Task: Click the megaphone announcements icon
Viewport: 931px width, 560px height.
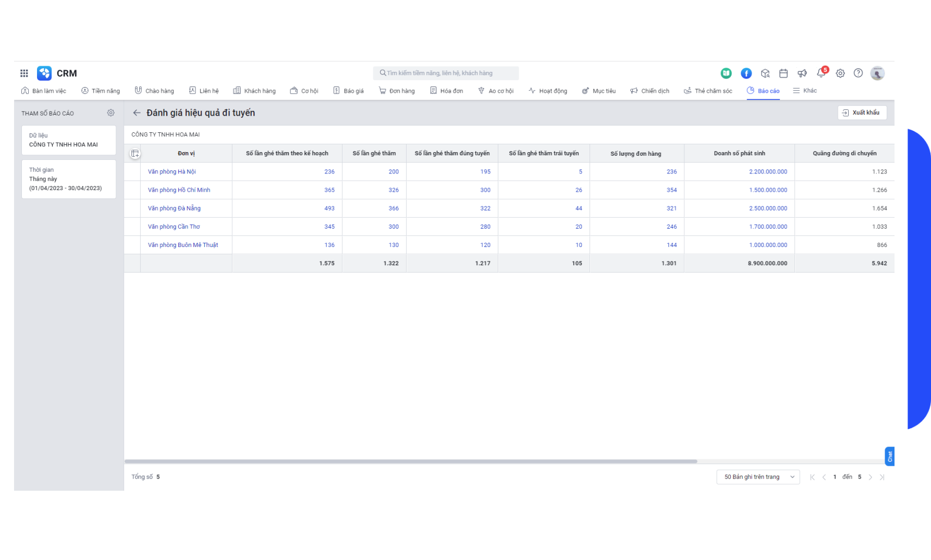Action: (x=802, y=73)
